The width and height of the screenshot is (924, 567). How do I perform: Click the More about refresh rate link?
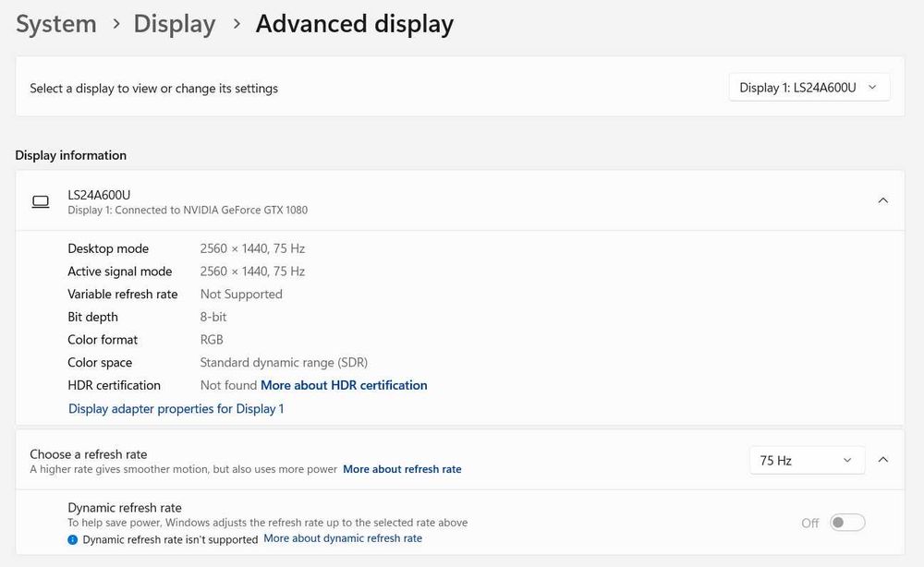tap(402, 469)
